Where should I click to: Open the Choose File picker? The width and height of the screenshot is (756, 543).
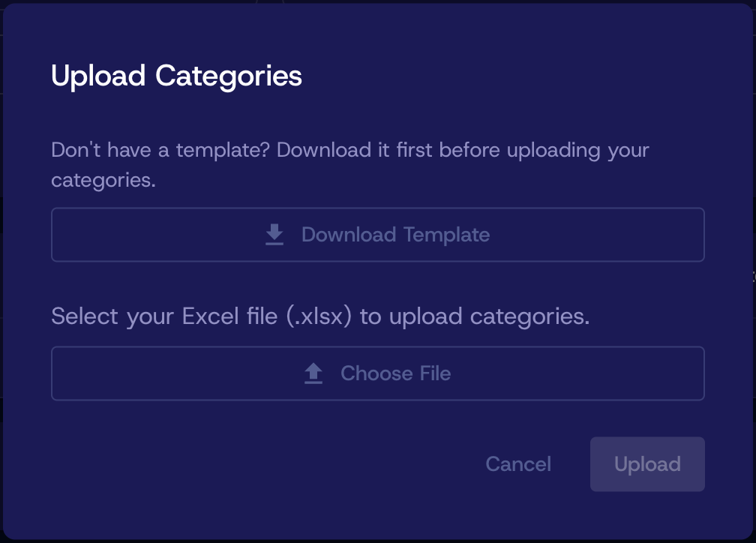pos(378,373)
